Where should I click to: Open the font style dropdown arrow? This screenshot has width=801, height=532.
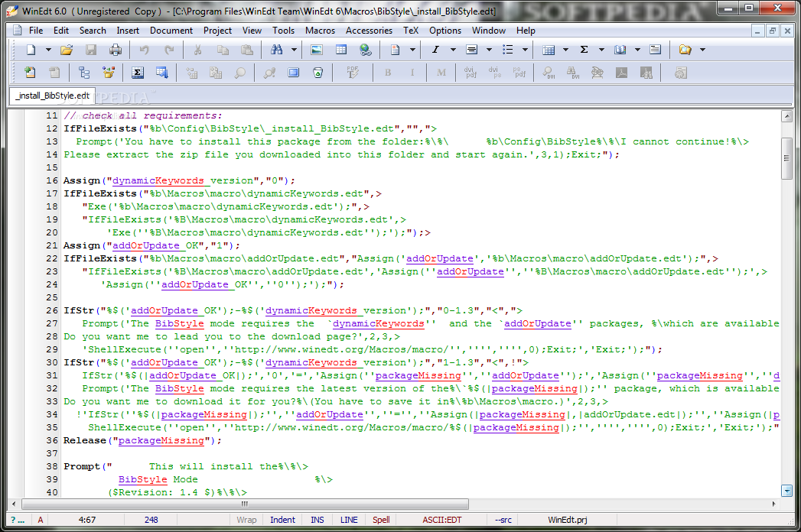pos(453,50)
